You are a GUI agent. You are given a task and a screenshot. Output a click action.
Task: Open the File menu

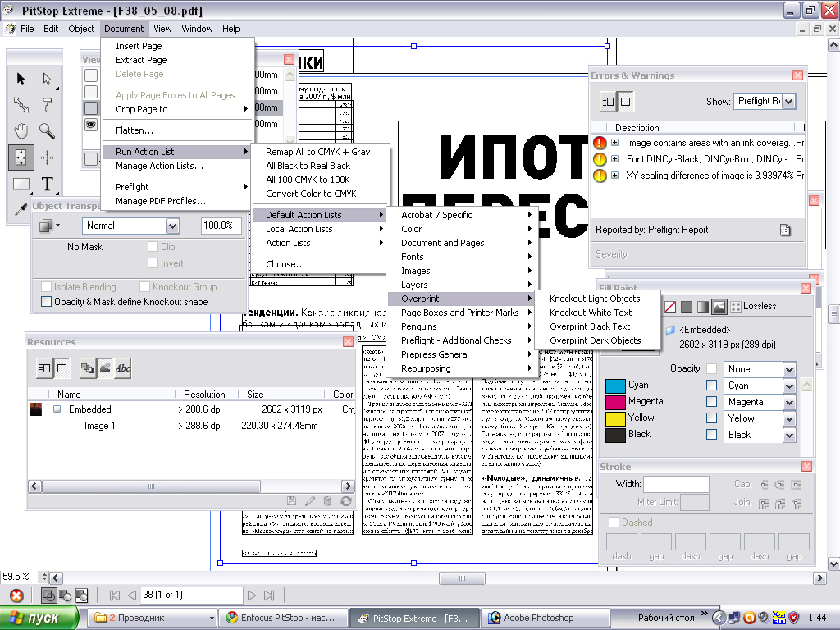pyautogui.click(x=27, y=29)
